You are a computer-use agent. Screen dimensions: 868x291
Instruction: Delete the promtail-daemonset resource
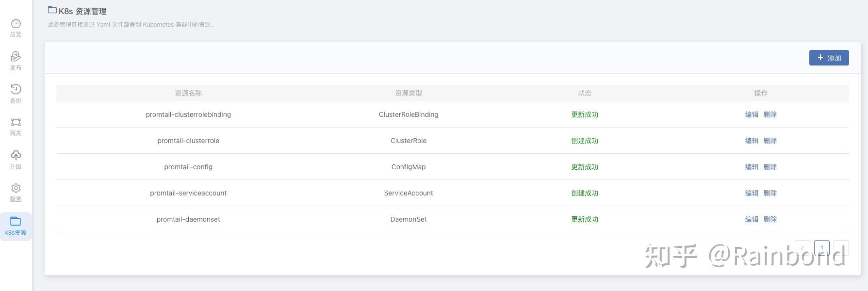[770, 219]
